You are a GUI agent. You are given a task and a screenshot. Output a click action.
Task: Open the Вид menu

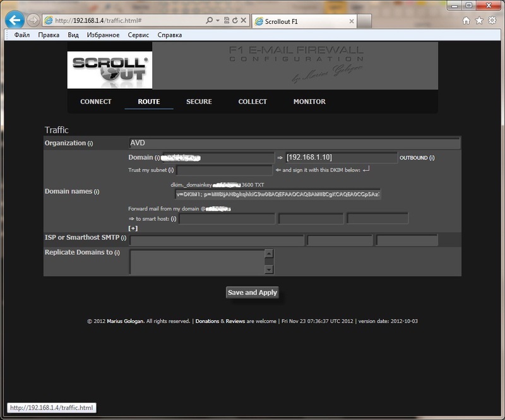click(73, 35)
